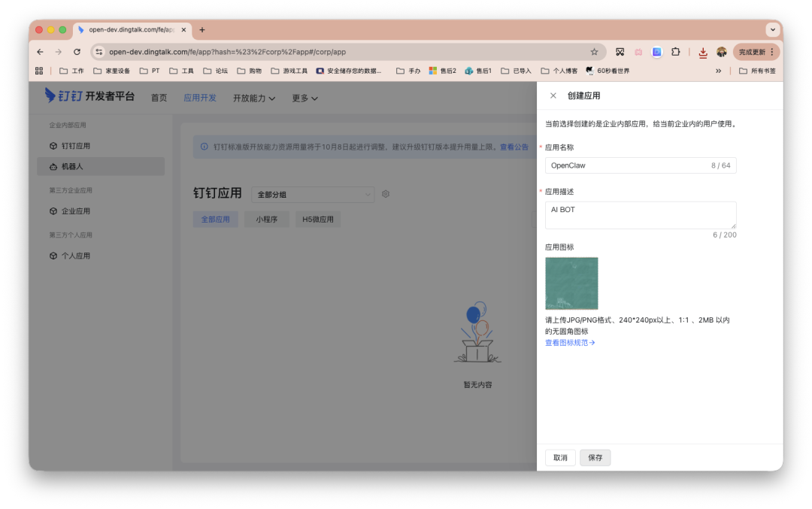The image size is (812, 509).
Task: Expand the 更多 dropdown
Action: pos(304,98)
